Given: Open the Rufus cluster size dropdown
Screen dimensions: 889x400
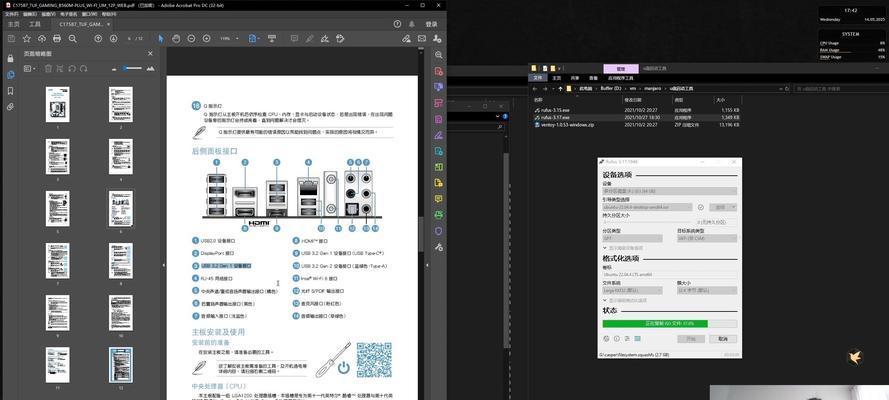Looking at the screenshot, I should 707,290.
